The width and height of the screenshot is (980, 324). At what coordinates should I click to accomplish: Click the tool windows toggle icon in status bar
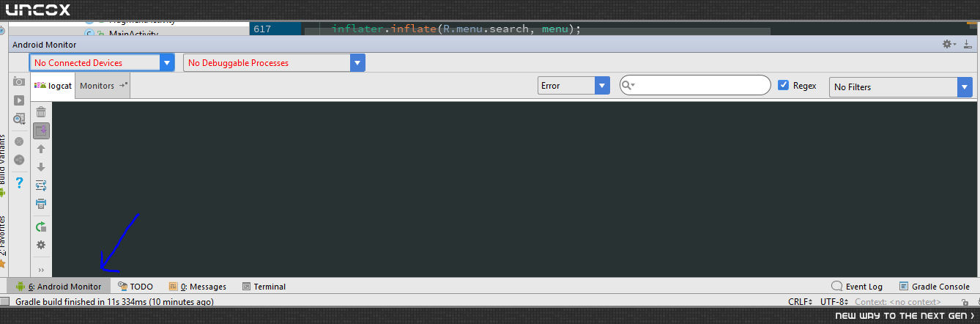pyautogui.click(x=4, y=301)
